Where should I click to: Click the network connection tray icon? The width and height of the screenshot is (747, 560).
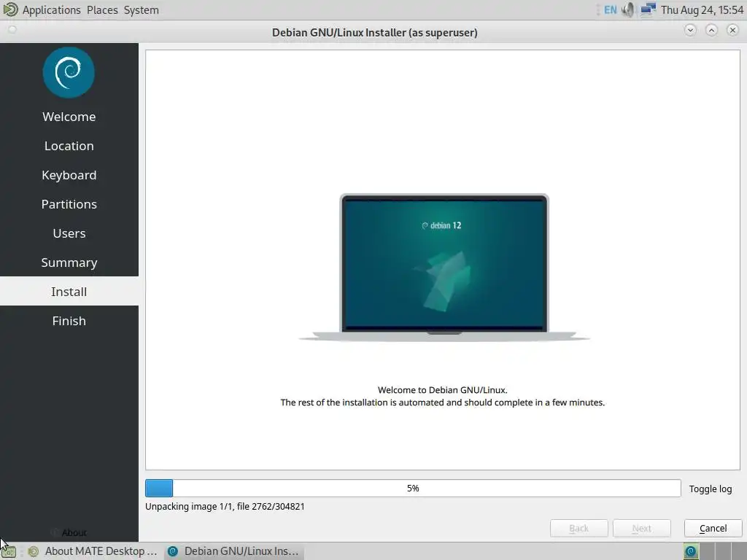tap(648, 9)
